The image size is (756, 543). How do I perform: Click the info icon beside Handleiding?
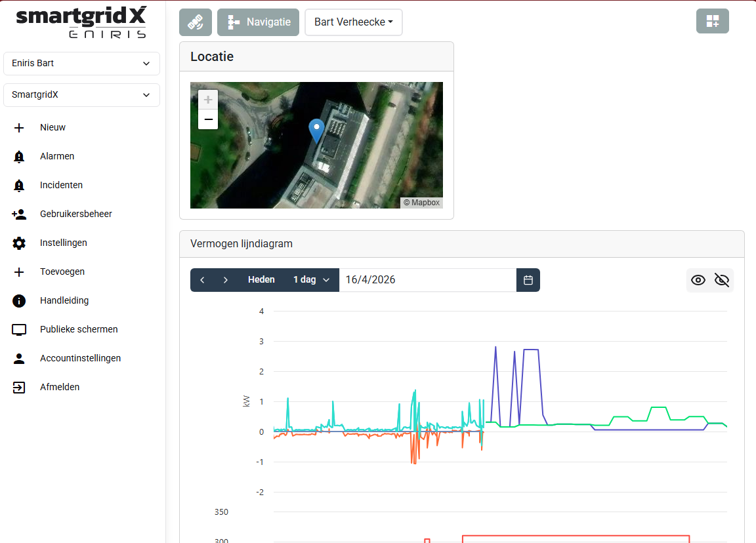pos(19,301)
